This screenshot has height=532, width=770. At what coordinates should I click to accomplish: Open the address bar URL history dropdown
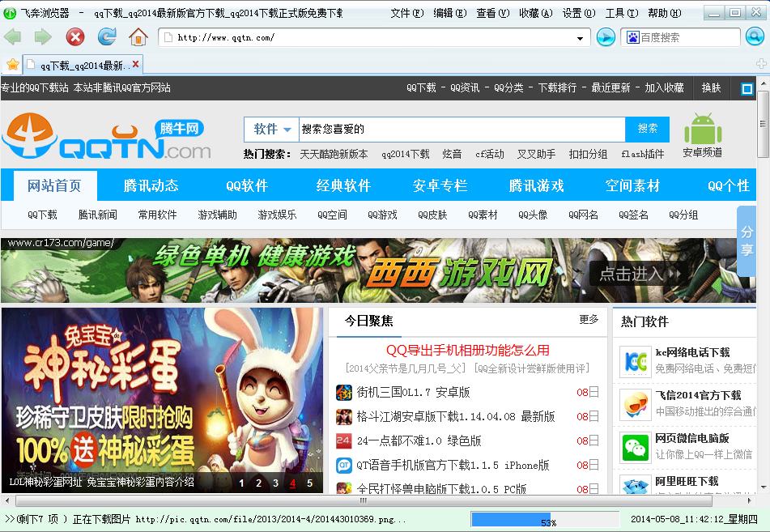(x=580, y=38)
